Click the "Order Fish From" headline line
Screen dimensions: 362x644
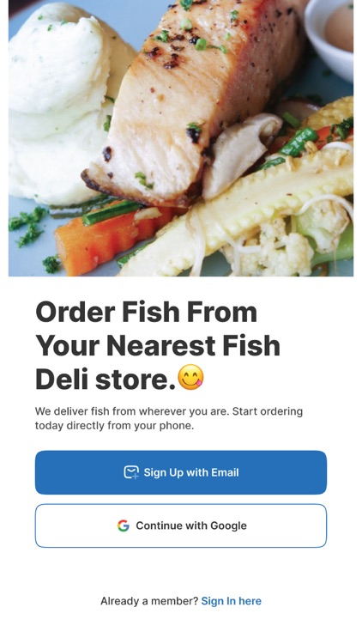point(147,313)
